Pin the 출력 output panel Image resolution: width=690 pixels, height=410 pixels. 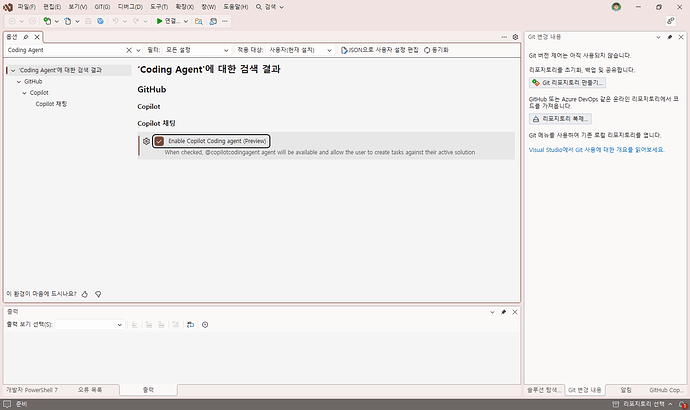tap(503, 312)
